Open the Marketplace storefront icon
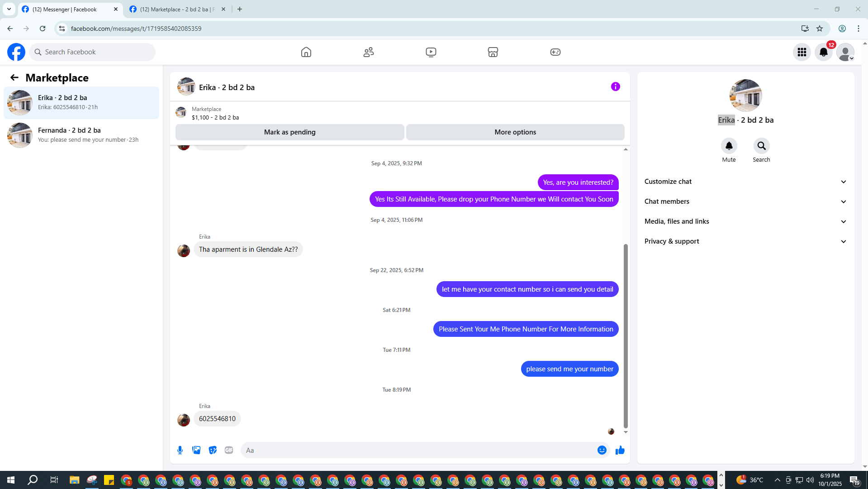868x489 pixels. [493, 52]
